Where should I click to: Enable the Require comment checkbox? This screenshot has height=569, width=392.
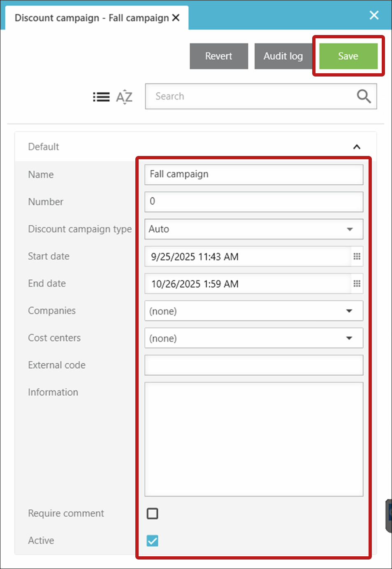(153, 513)
